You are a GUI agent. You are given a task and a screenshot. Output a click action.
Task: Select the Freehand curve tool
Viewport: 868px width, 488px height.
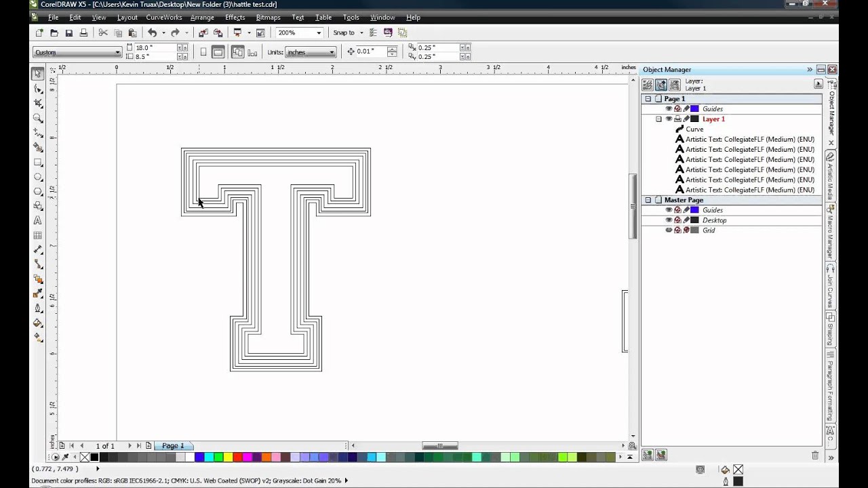38,133
